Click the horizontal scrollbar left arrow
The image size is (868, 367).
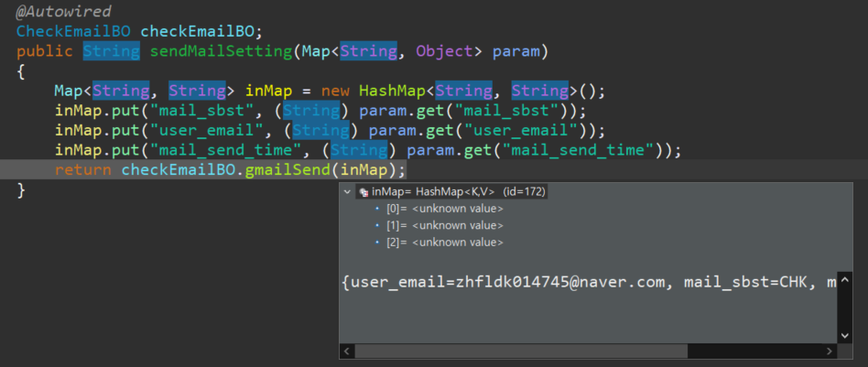click(346, 351)
